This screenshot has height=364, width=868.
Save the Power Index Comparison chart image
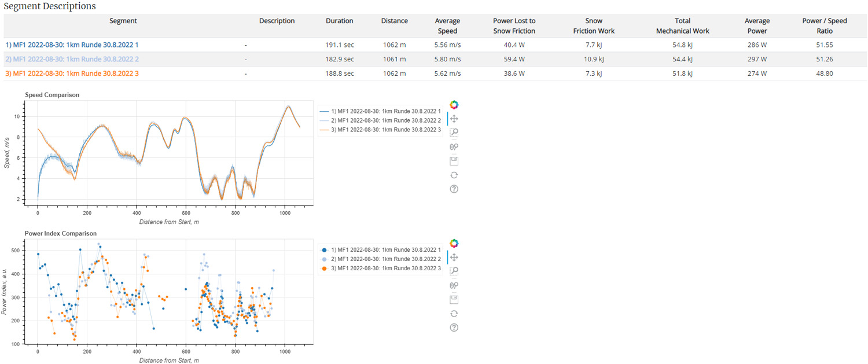tap(454, 299)
